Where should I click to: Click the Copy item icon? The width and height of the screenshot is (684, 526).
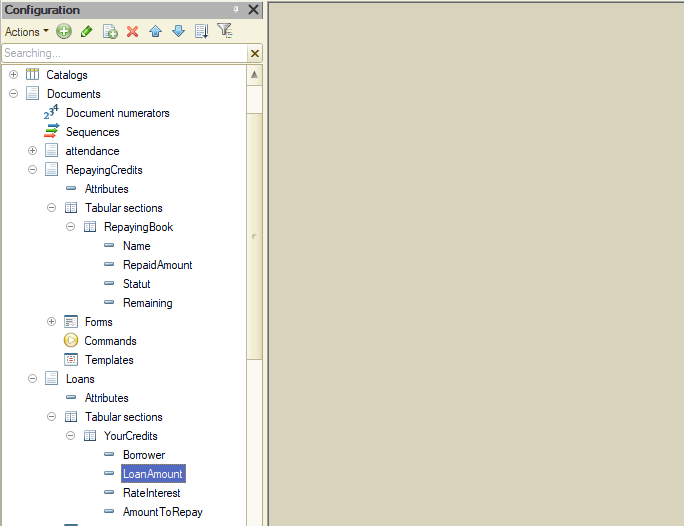[110, 31]
